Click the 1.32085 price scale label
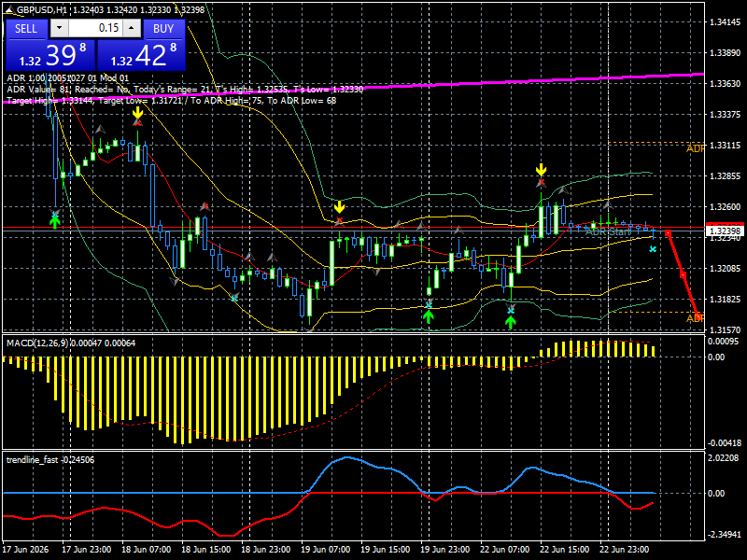The image size is (747, 560). [x=726, y=269]
